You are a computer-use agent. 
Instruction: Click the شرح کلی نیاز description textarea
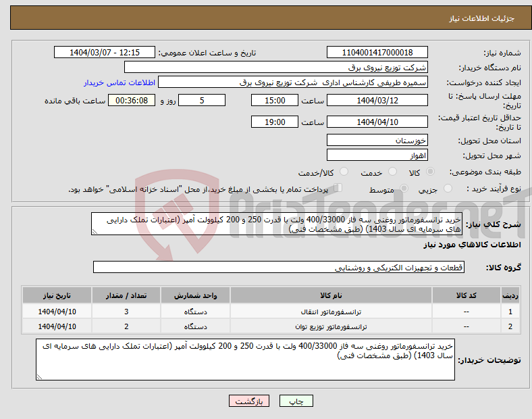point(277,224)
